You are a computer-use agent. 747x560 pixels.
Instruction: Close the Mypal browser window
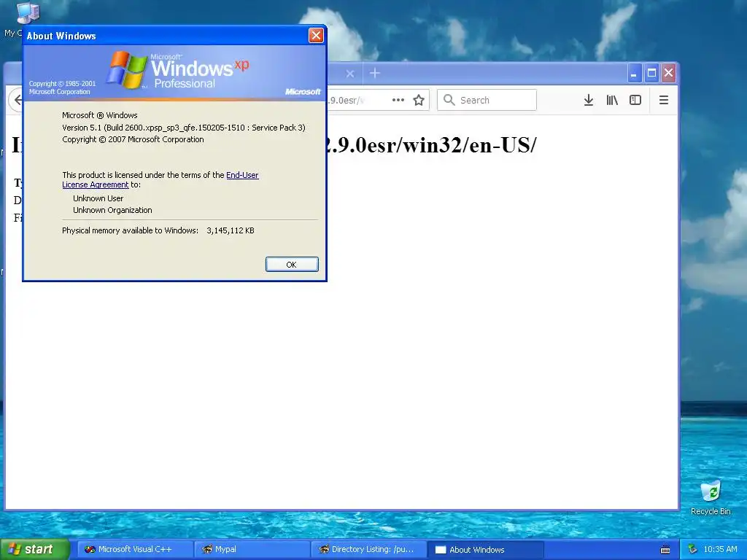[668, 74]
